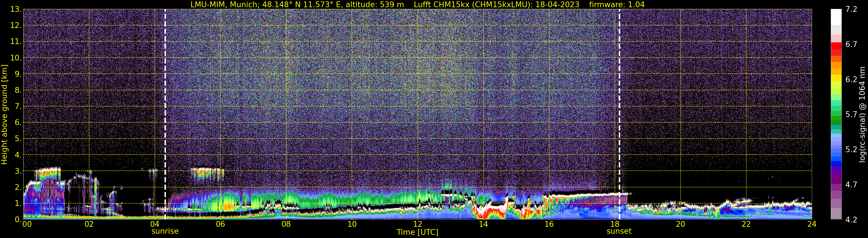Image resolution: width=868 pixels, height=238 pixels.
Task: Click the time axis tick label '04'
Action: click(155, 224)
